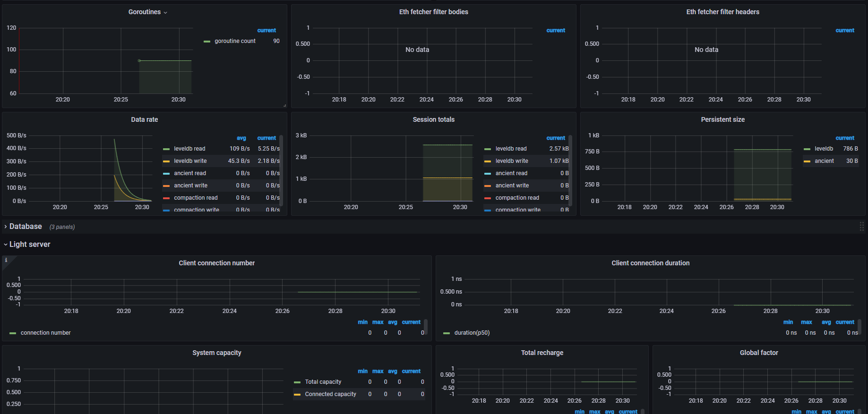This screenshot has height=414, width=868.
Task: Toggle ancient write series in Session totals legend
Action: pyautogui.click(x=512, y=186)
